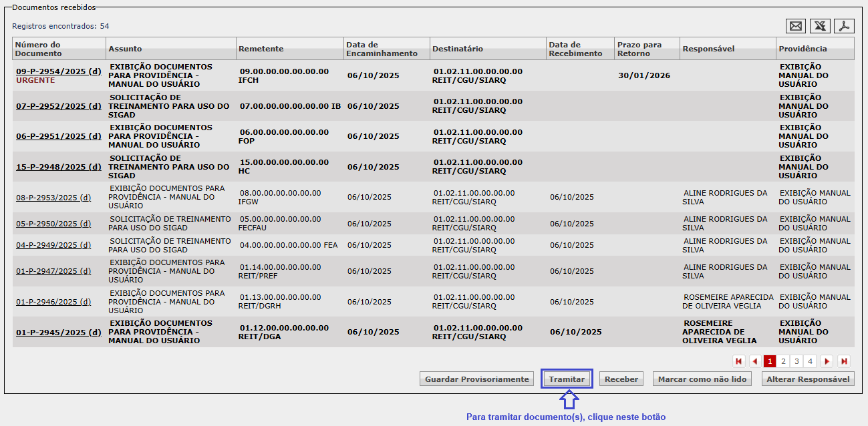
Task: Open page 2 of the results
Action: pos(783,361)
